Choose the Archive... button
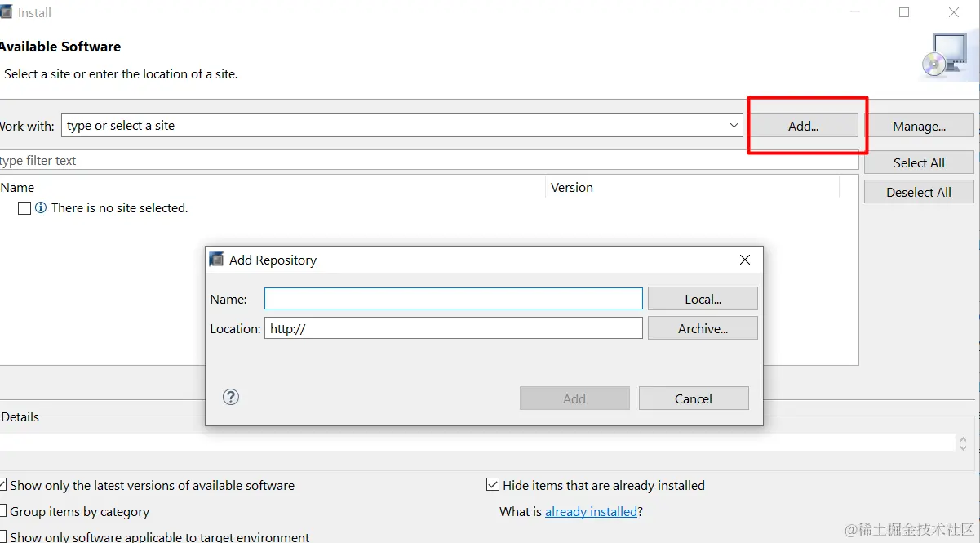 point(703,328)
